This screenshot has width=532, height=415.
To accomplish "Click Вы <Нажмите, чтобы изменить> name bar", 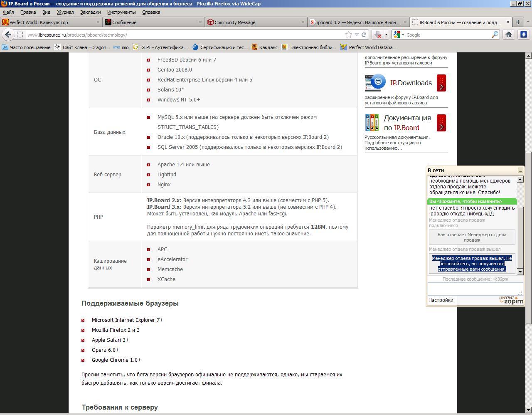I will (x=472, y=201).
